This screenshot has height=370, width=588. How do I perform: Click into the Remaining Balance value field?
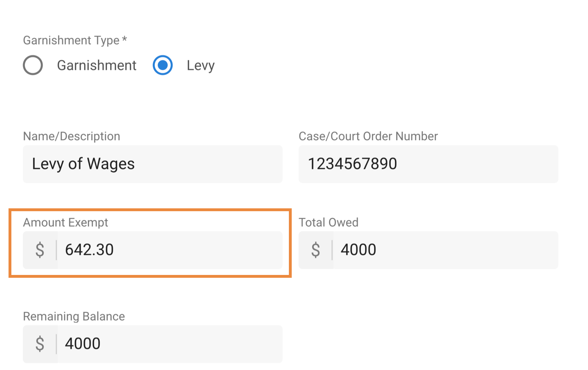171,344
